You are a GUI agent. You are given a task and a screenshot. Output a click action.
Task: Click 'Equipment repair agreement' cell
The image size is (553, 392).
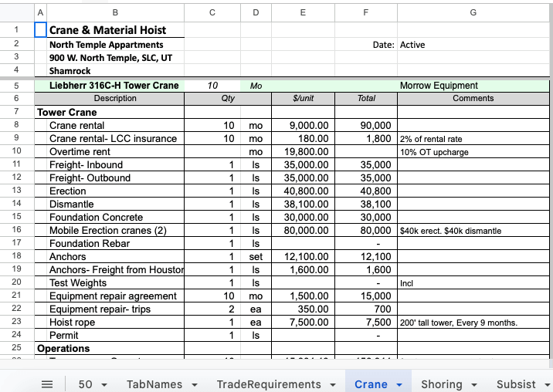point(115,296)
